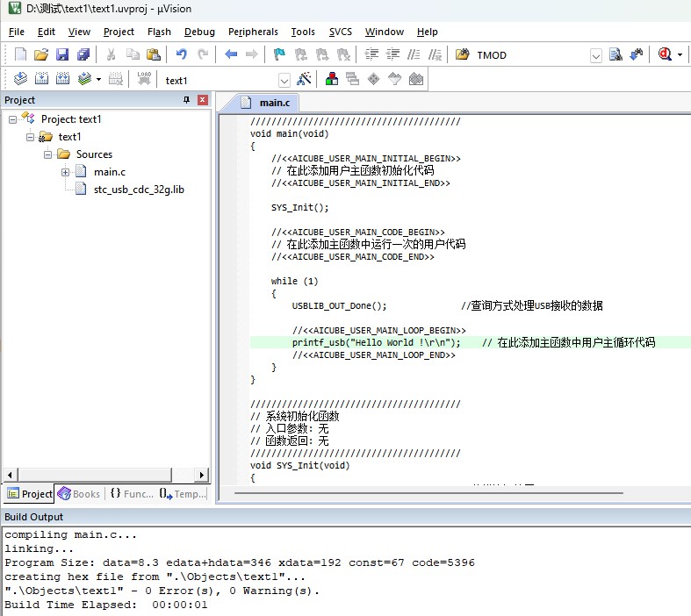Expand the main.c tree node
The height and width of the screenshot is (616, 691).
[65, 172]
